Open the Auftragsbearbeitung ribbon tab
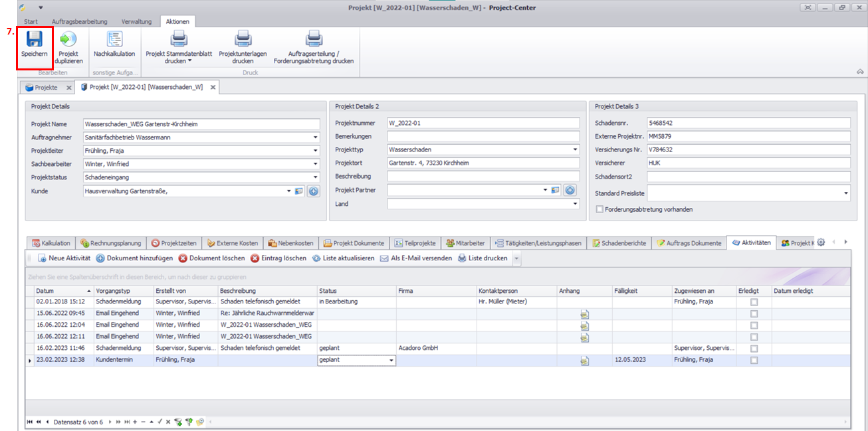The width and height of the screenshot is (868, 431). (79, 21)
